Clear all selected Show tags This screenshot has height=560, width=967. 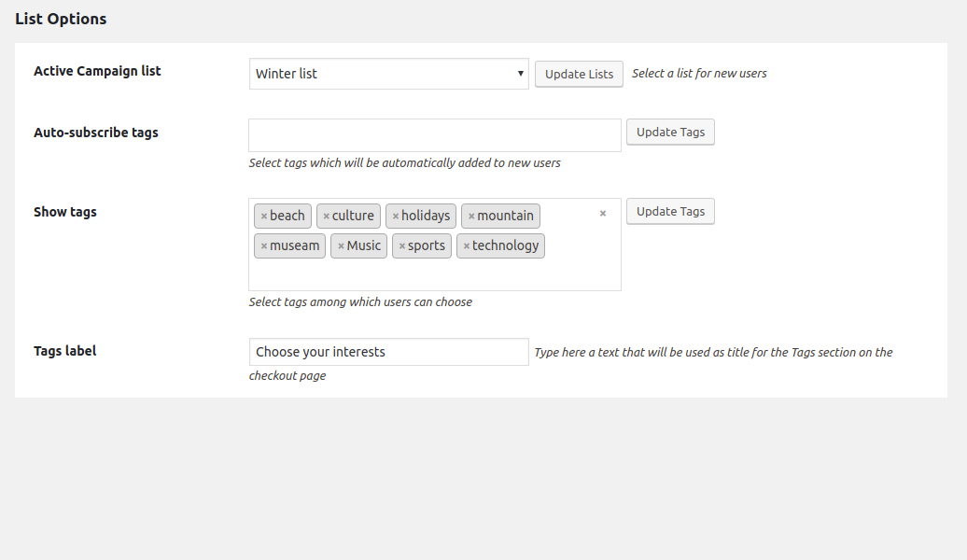[603, 214]
